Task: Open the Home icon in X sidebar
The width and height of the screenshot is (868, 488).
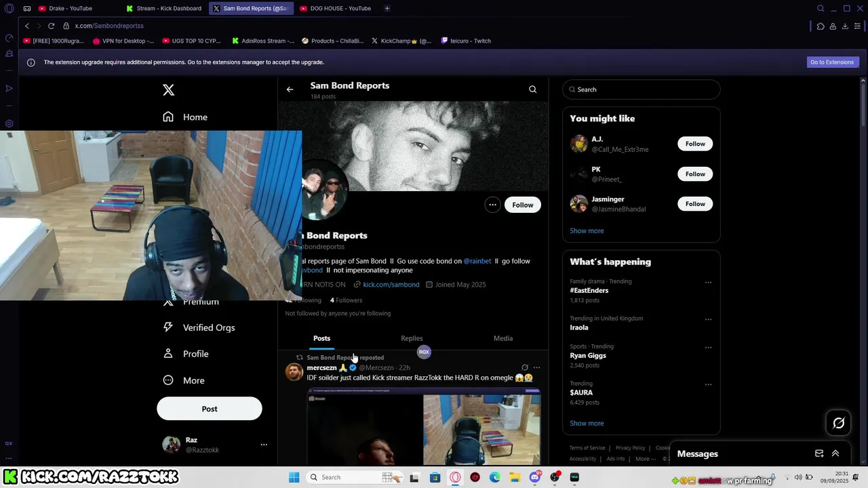Action: pyautogui.click(x=168, y=117)
